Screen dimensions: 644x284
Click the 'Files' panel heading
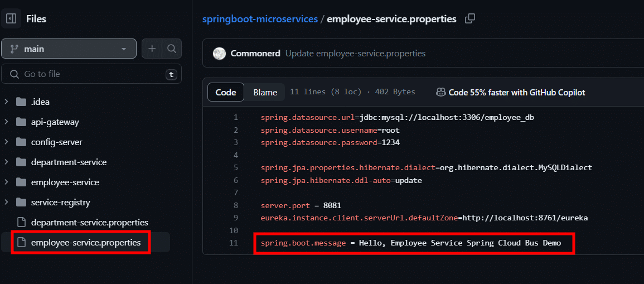[36, 19]
